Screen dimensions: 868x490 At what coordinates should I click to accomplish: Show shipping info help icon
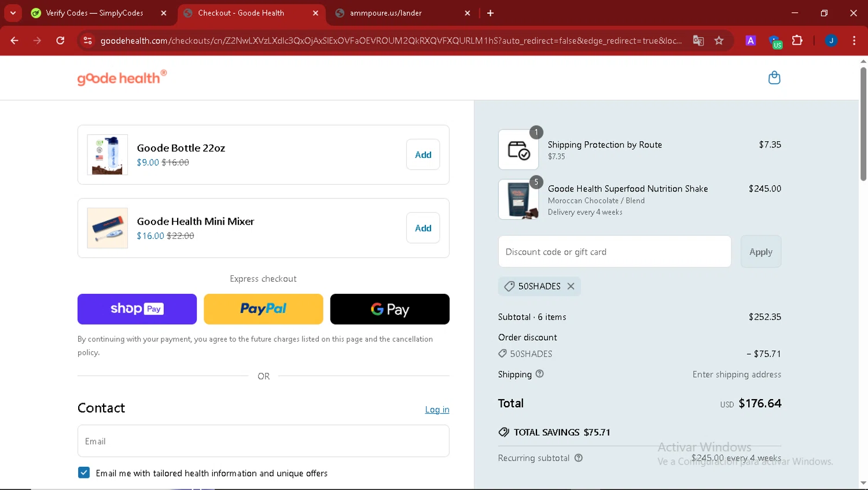click(x=540, y=374)
